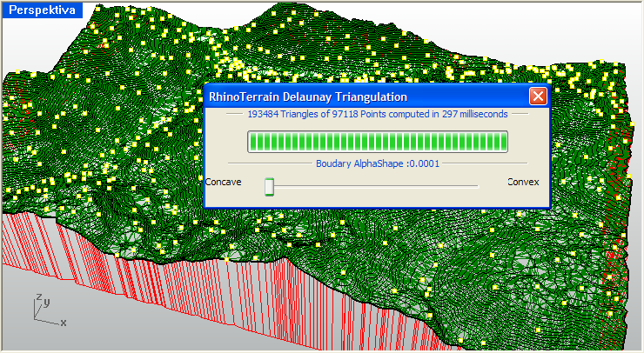The height and width of the screenshot is (353, 644).
Task: Click the AlphaShape slider thumb
Action: (x=270, y=185)
